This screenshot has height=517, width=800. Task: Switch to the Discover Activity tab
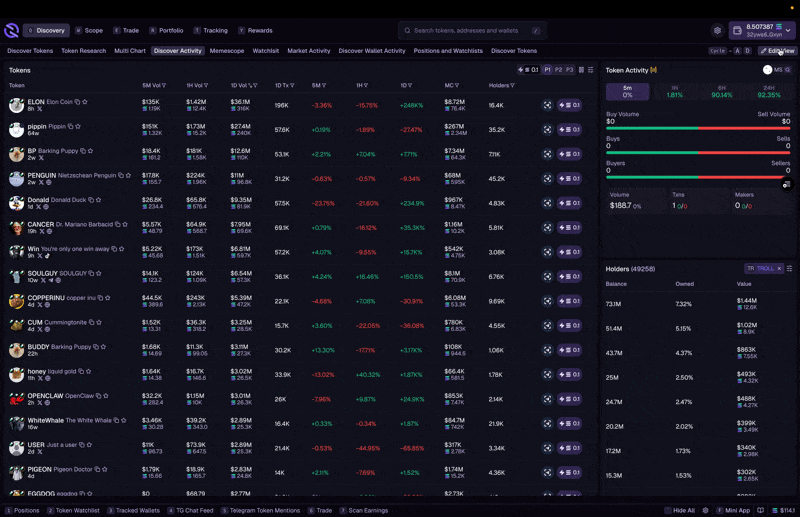(178, 51)
